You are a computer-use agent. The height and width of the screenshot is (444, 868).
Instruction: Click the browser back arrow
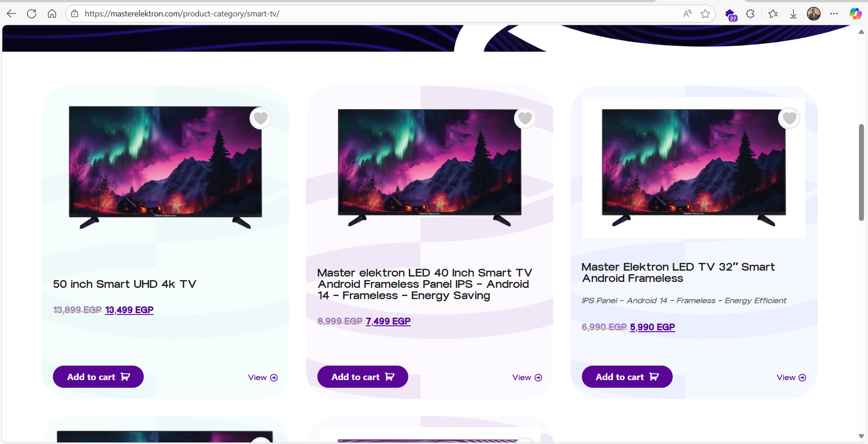(x=11, y=14)
